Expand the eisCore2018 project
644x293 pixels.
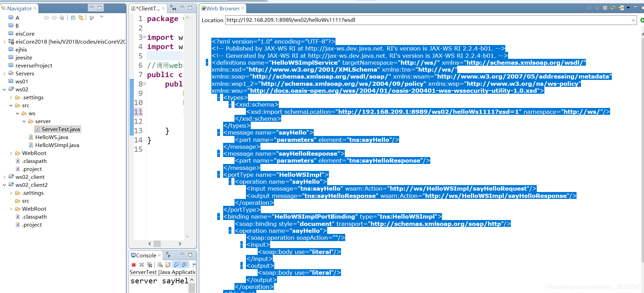click(4, 42)
